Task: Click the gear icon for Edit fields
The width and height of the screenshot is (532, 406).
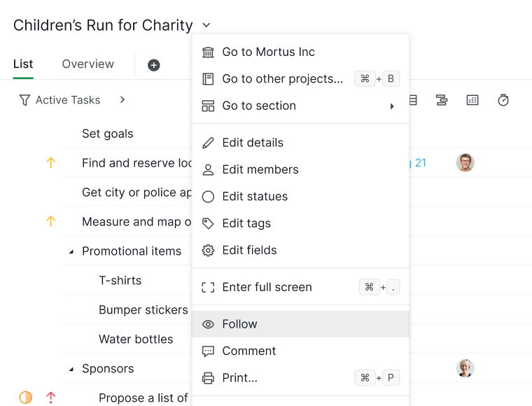Action: pyautogui.click(x=208, y=251)
